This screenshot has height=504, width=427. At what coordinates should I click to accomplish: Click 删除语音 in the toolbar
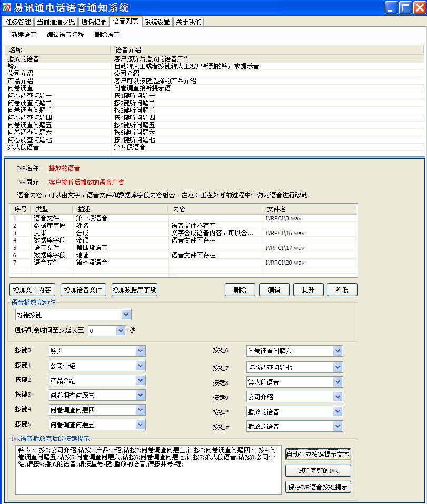click(107, 35)
